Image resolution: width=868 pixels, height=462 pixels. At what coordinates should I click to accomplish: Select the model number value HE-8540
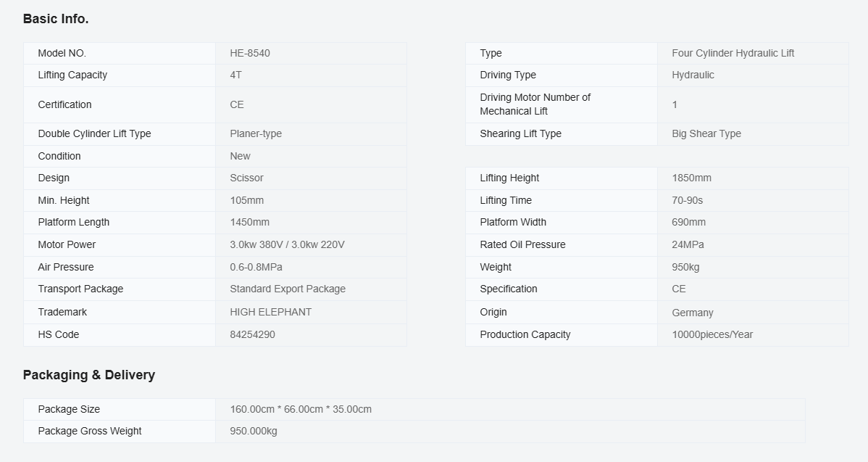(250, 53)
